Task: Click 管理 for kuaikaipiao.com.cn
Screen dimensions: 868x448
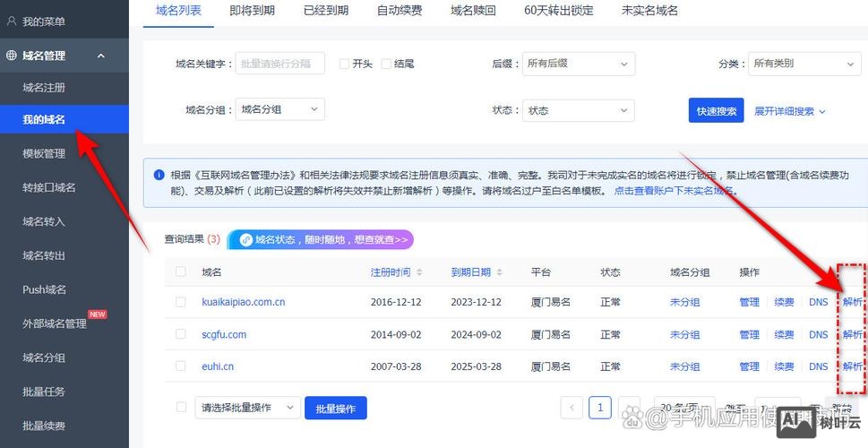Action: [x=749, y=302]
